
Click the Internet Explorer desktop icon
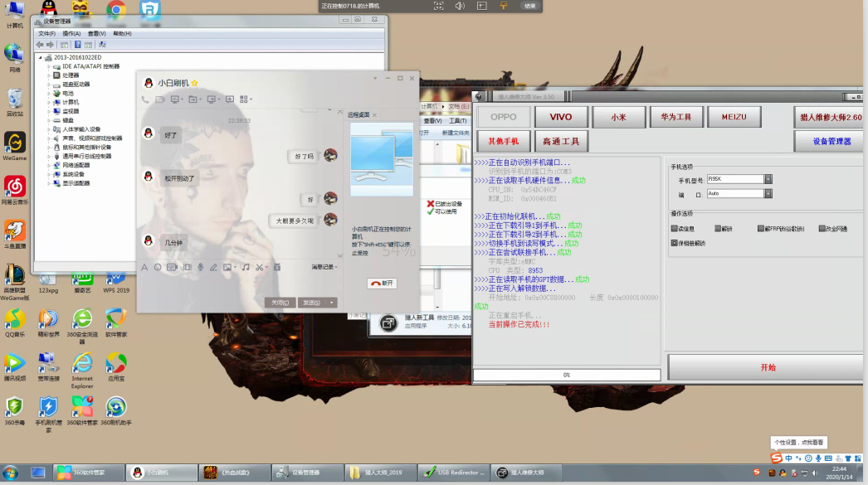click(x=82, y=370)
